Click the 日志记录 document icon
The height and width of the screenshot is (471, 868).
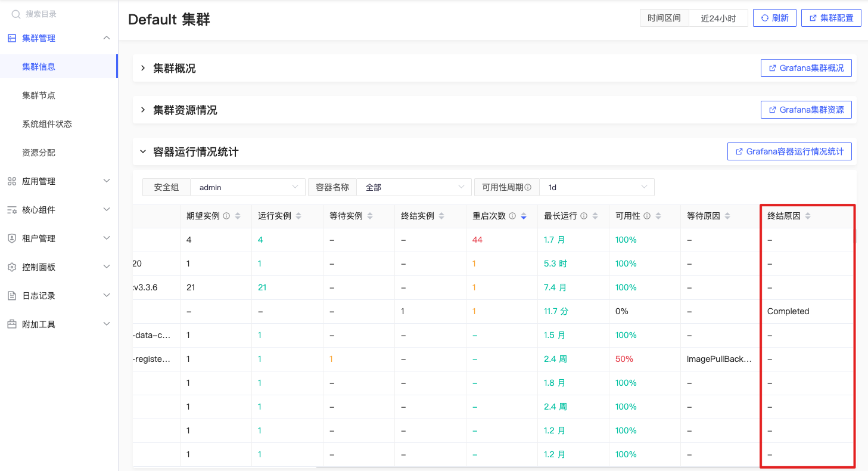pyautogui.click(x=11, y=296)
